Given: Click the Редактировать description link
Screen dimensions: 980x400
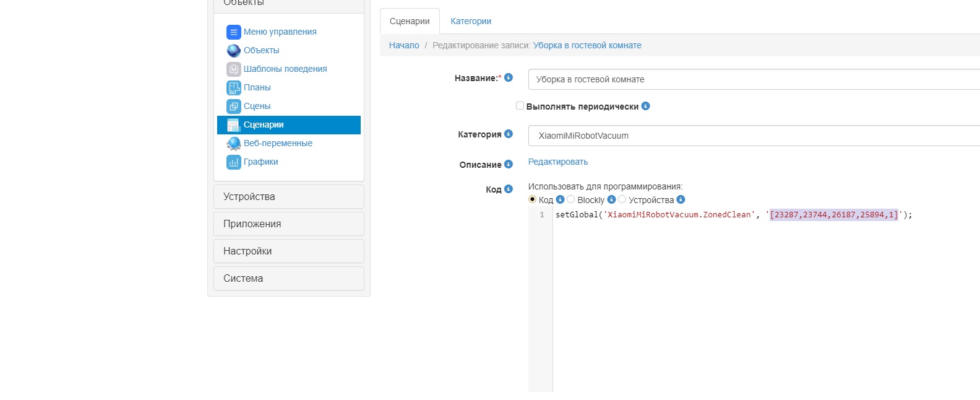Looking at the screenshot, I should [557, 162].
